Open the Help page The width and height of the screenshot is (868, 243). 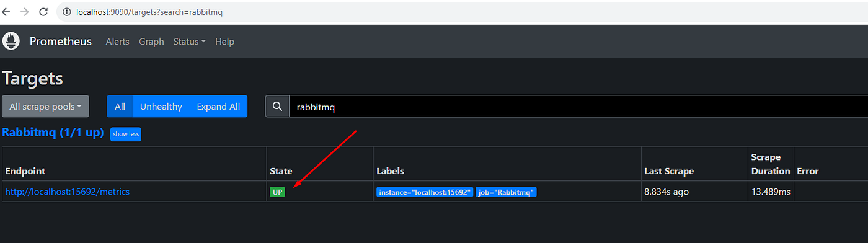pyautogui.click(x=224, y=42)
